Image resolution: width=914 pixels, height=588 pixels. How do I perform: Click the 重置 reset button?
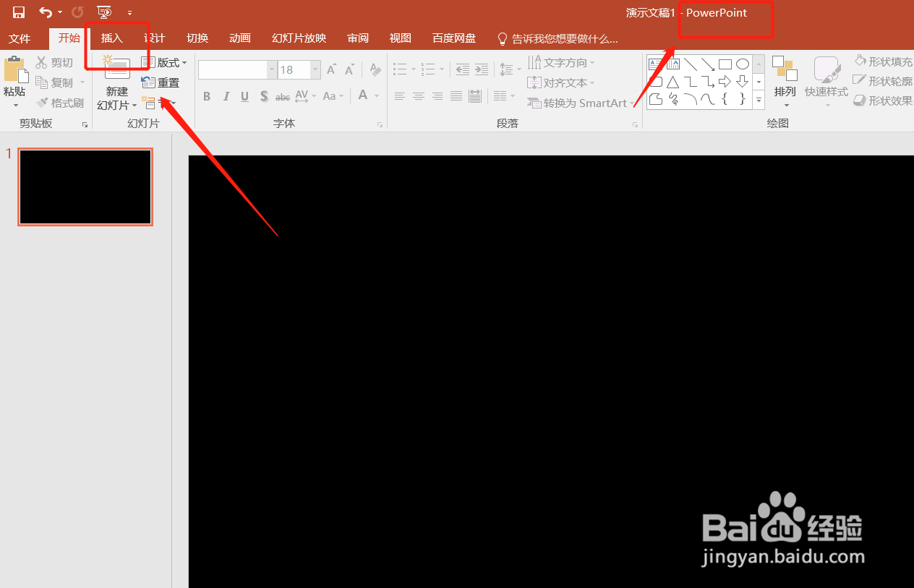coord(161,83)
